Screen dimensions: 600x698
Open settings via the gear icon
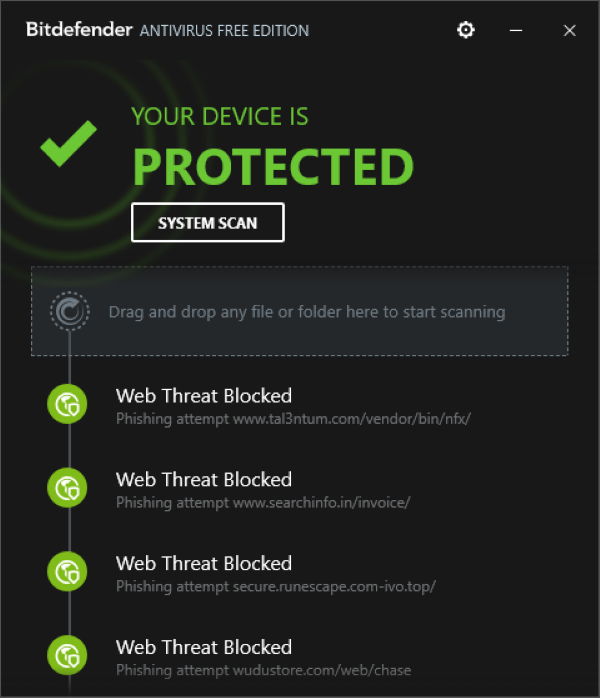click(466, 30)
